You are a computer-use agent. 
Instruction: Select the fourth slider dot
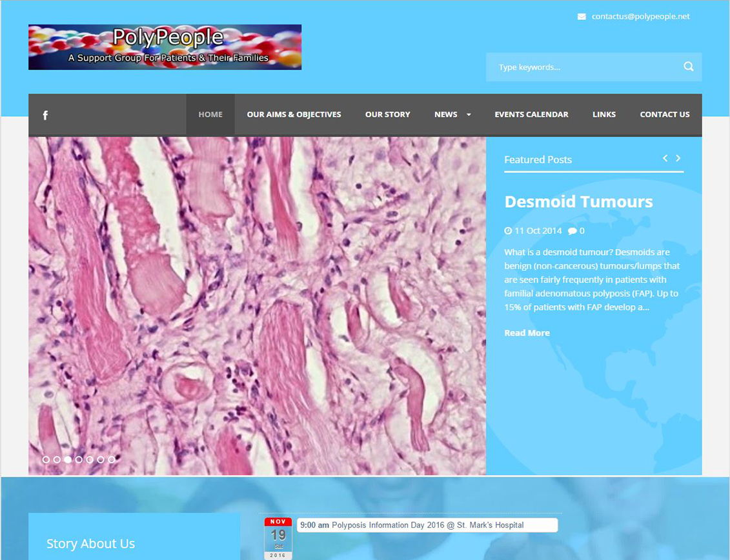pos(79,459)
